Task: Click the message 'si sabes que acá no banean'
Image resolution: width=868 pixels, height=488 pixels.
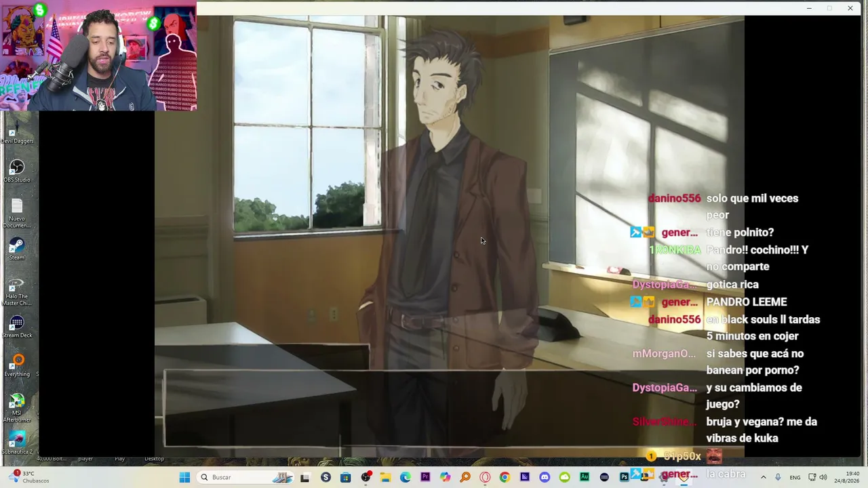Action: (x=755, y=362)
